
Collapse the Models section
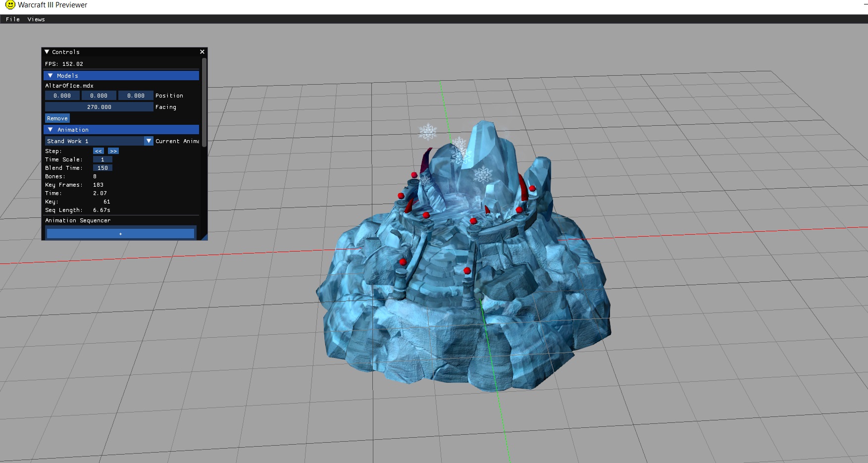click(x=50, y=76)
